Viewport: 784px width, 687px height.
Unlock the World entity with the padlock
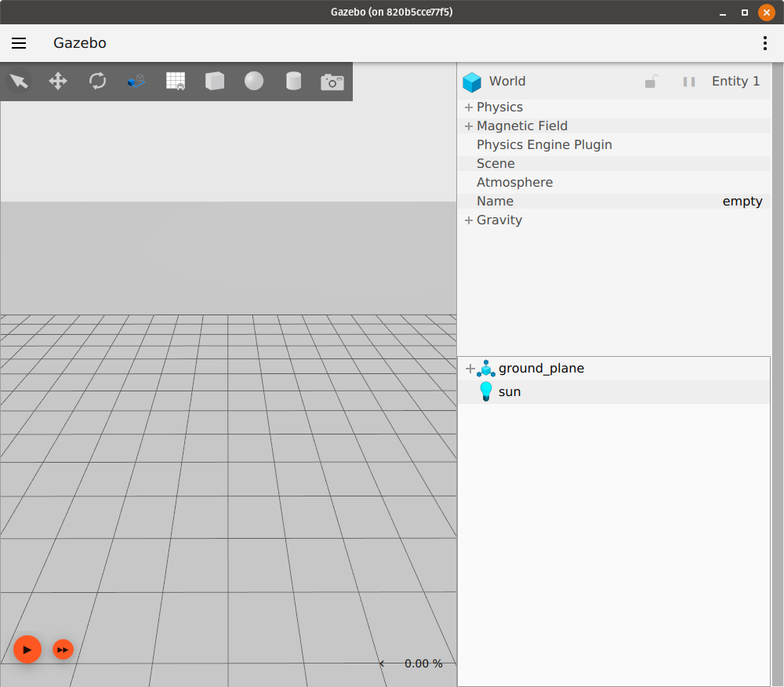click(651, 81)
